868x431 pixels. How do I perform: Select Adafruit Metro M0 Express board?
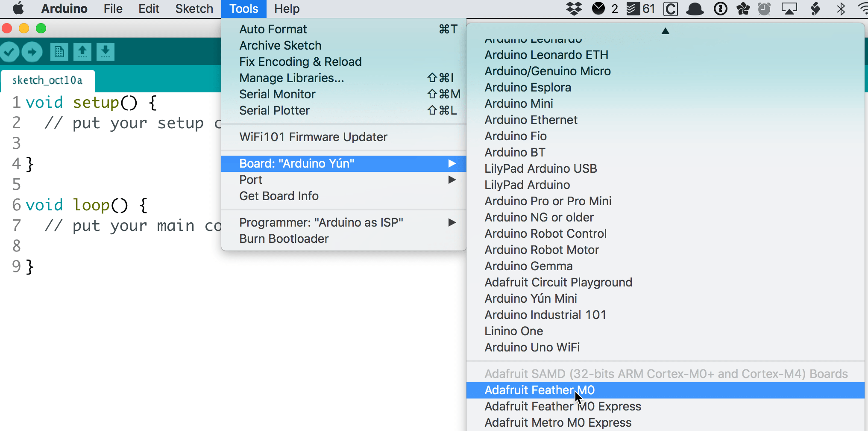666,422
